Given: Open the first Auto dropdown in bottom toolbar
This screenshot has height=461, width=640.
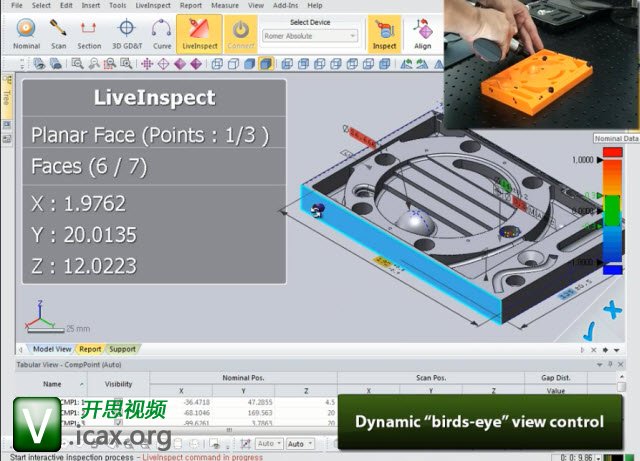Looking at the screenshot, I should [x=269, y=443].
